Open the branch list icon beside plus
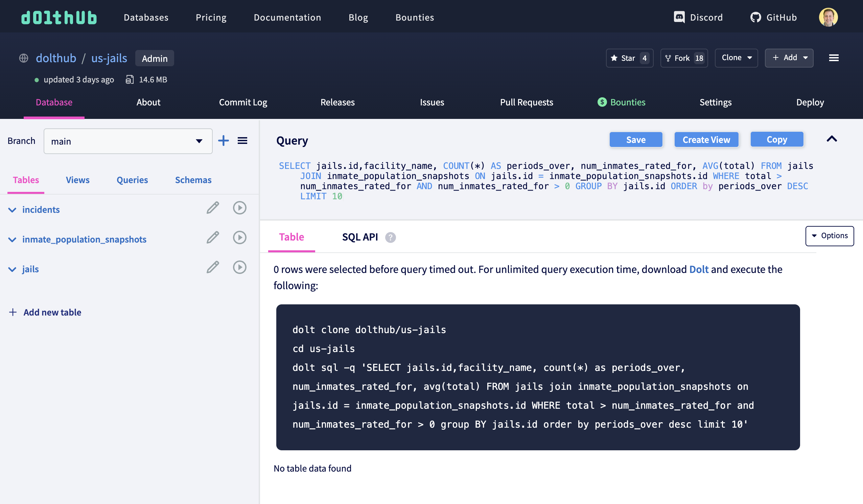Viewport: 863px width, 504px height. (x=243, y=141)
